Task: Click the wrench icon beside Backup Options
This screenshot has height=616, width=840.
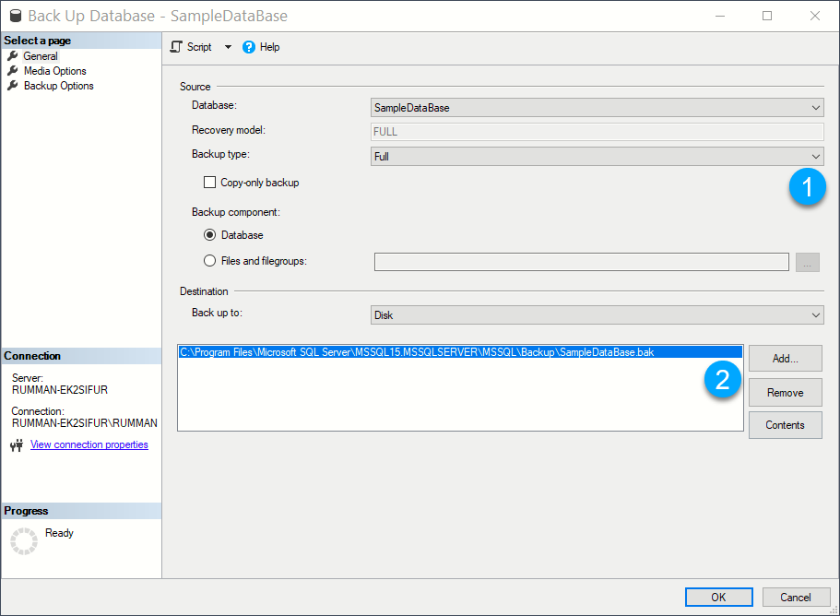Action: pos(11,85)
